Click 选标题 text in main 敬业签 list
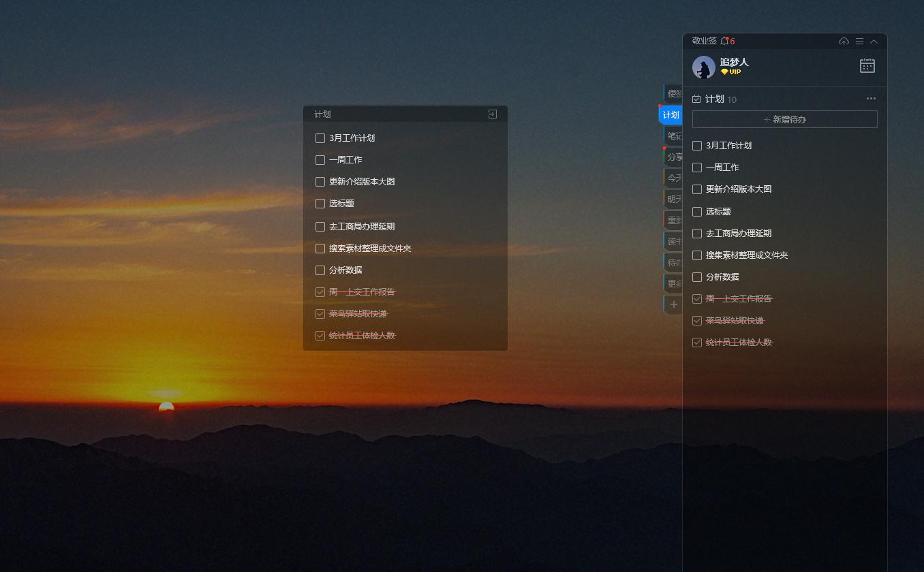The width and height of the screenshot is (924, 572). coord(718,212)
